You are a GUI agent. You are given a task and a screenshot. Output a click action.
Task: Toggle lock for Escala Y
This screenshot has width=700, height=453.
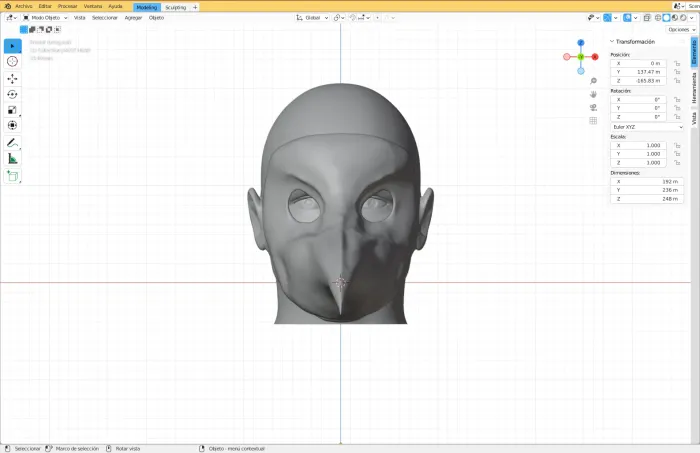pos(677,154)
